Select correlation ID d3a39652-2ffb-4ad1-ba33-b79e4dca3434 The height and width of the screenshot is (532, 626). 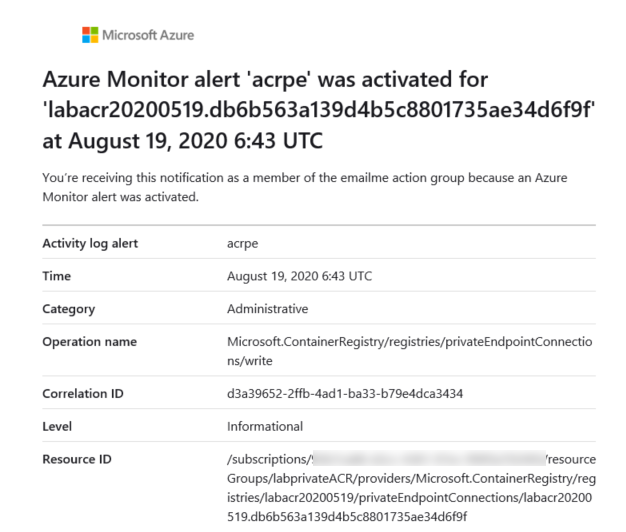coord(345,394)
